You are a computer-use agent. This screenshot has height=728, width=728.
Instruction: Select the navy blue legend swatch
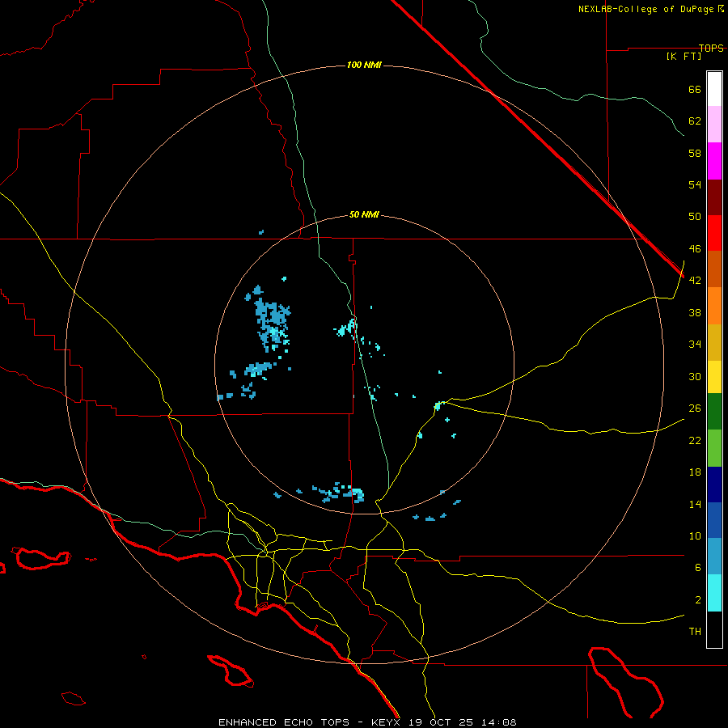pyautogui.click(x=714, y=485)
